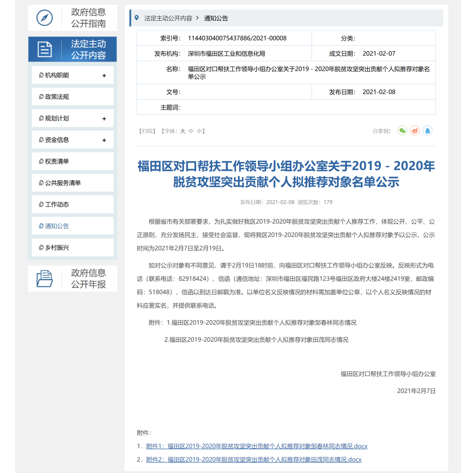Click the page icon beside 资金信息
The height and width of the screenshot is (473, 476).
click(x=41, y=140)
